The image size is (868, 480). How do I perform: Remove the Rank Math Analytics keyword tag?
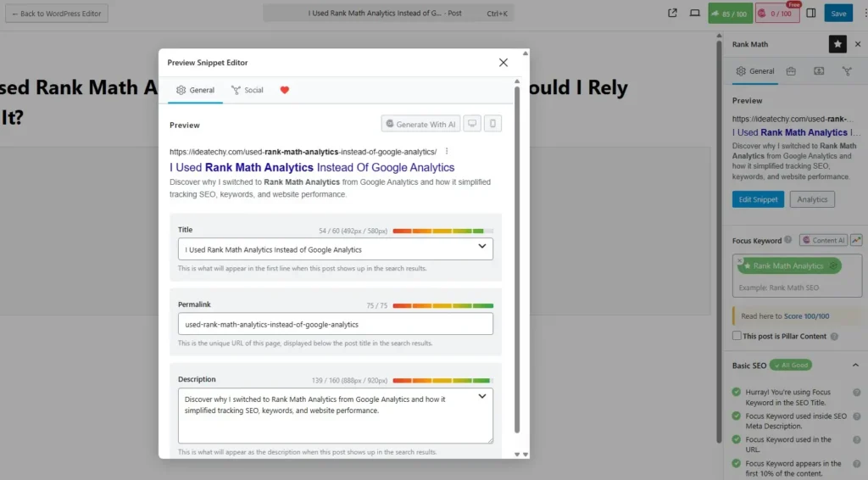tap(739, 260)
